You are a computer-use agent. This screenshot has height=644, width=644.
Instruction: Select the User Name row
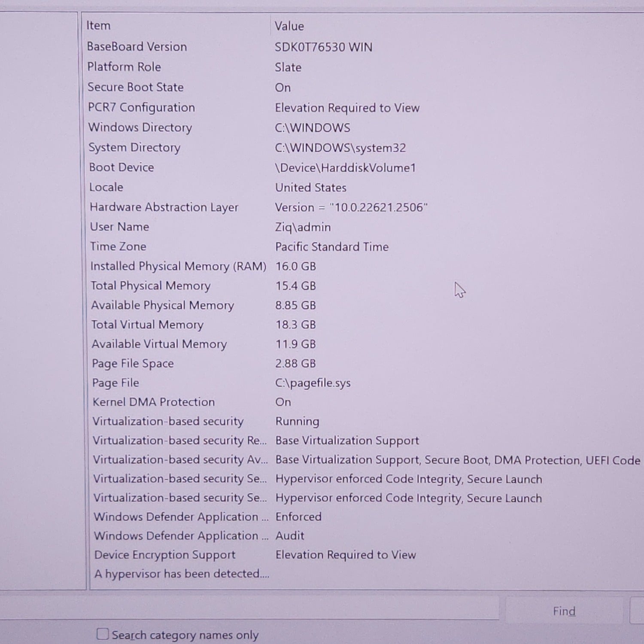click(119, 227)
